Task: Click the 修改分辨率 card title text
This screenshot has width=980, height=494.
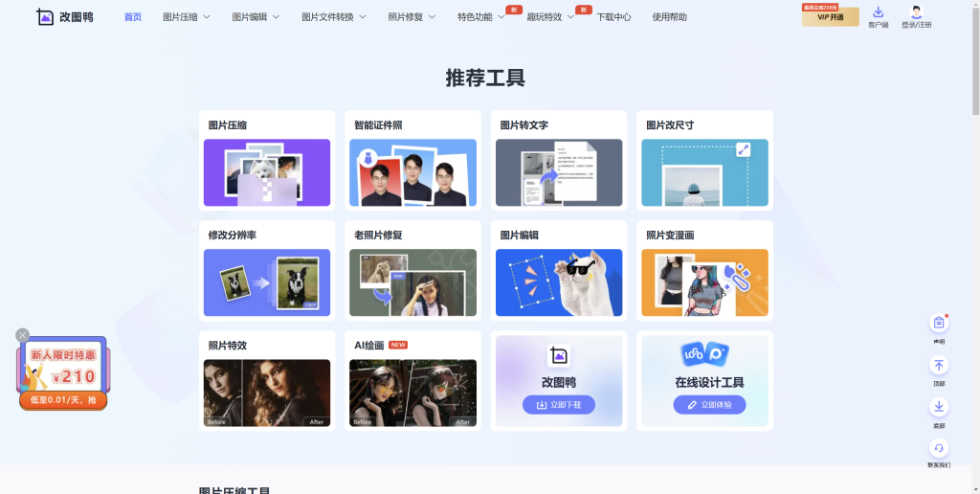Action: coord(233,236)
